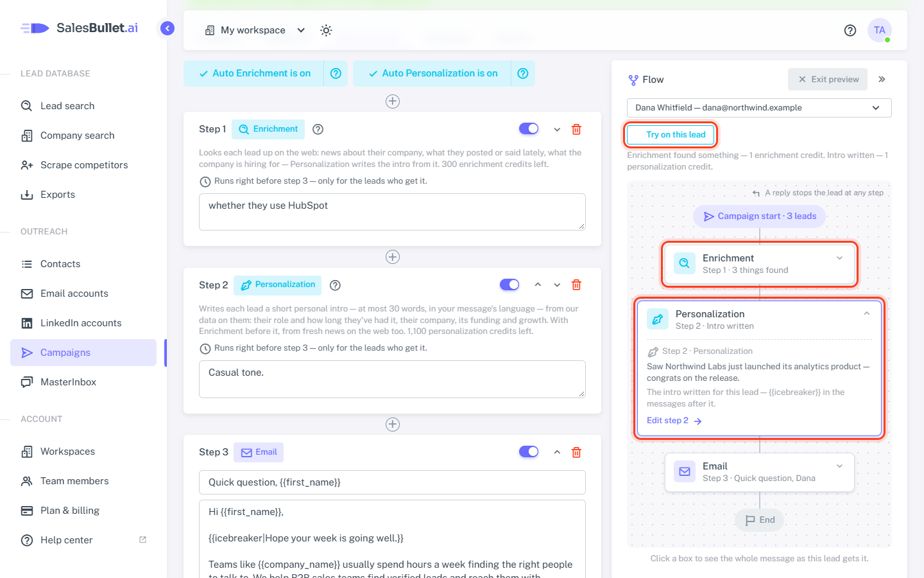Screen dimensions: 924x578
Task: Toggle Step 2 Personalization switch off
Action: tap(509, 285)
